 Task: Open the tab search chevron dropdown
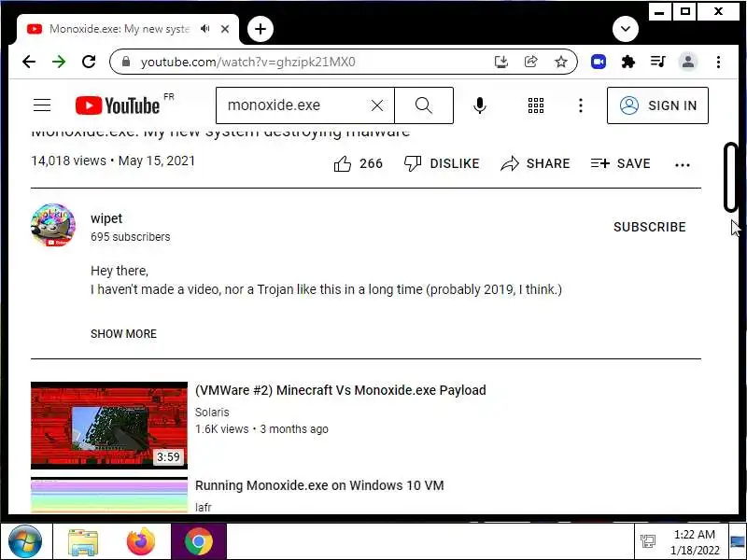625,29
